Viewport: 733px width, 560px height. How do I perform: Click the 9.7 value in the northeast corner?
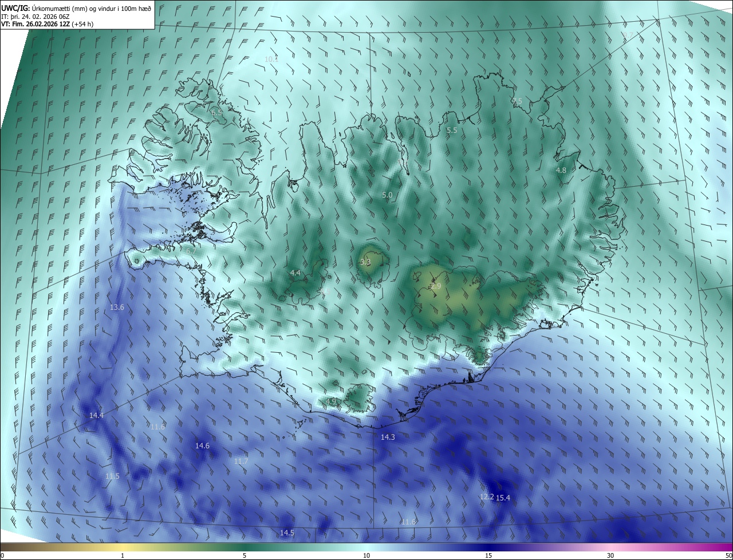click(x=628, y=36)
